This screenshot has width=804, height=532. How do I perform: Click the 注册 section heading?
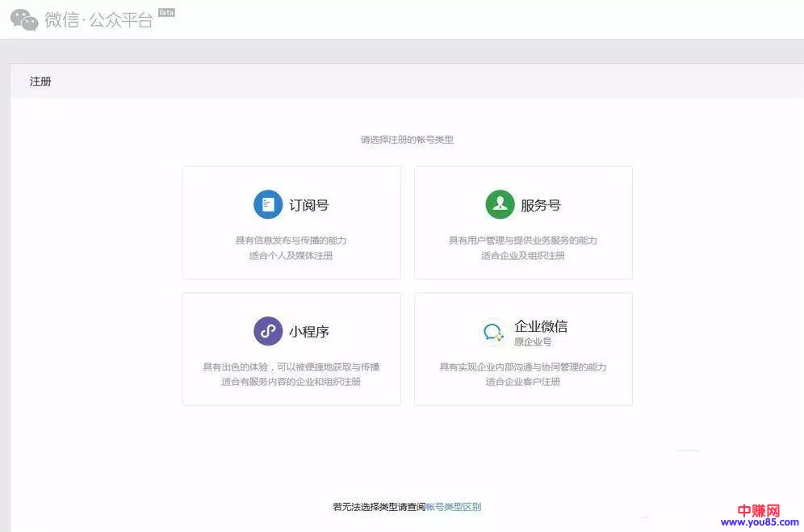(x=40, y=82)
